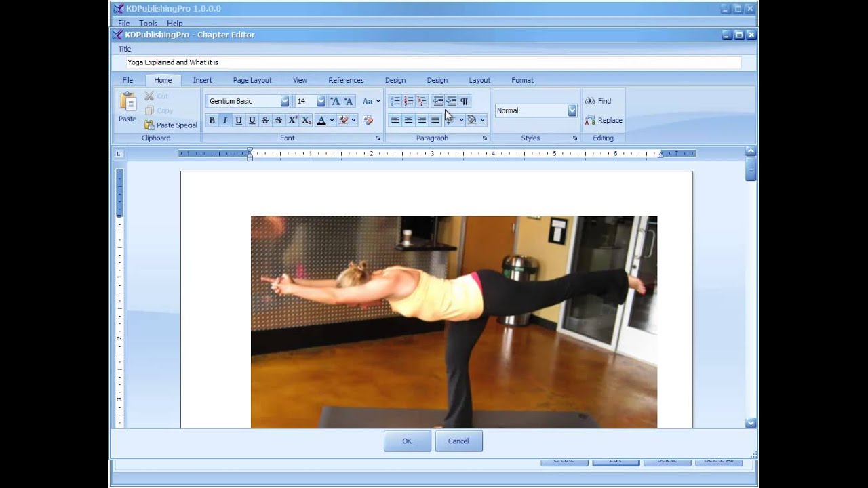This screenshot has width=868, height=488.
Task: Switch to the Format tab
Action: click(x=522, y=80)
